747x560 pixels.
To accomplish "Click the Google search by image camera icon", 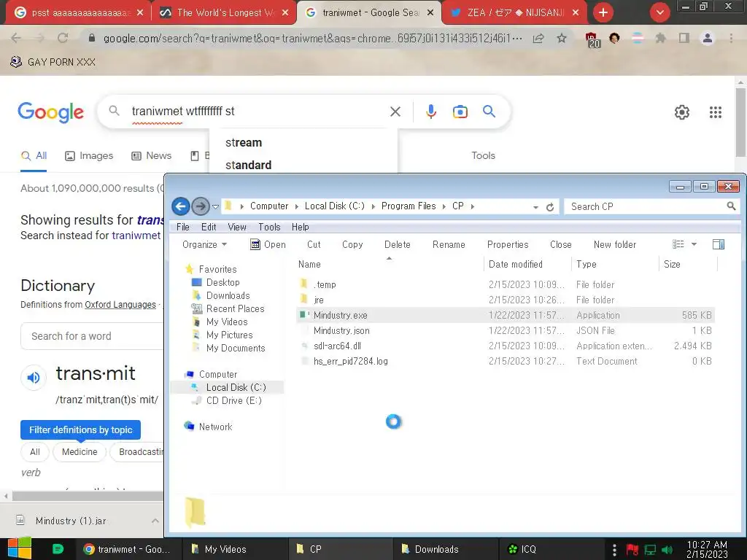I will (x=460, y=112).
